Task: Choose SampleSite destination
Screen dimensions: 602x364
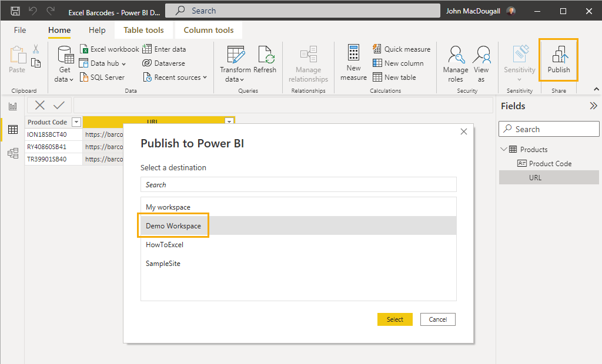Action: (x=298, y=263)
